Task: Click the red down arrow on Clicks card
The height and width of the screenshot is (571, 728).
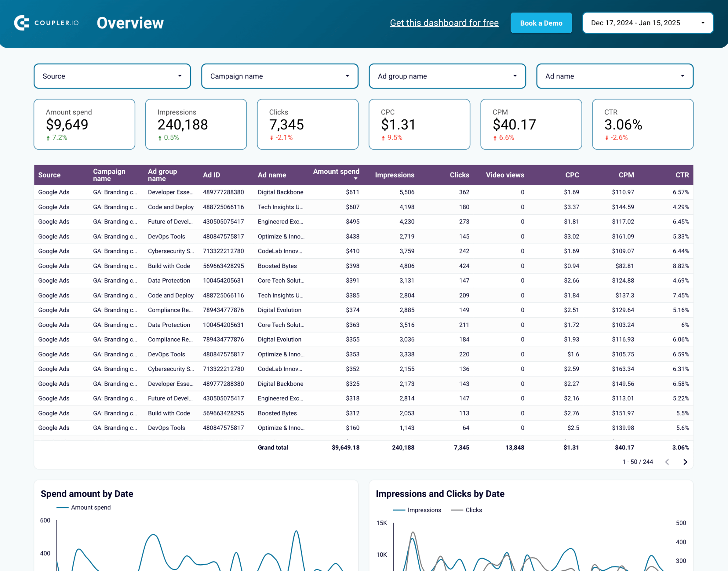Action: coord(272,138)
